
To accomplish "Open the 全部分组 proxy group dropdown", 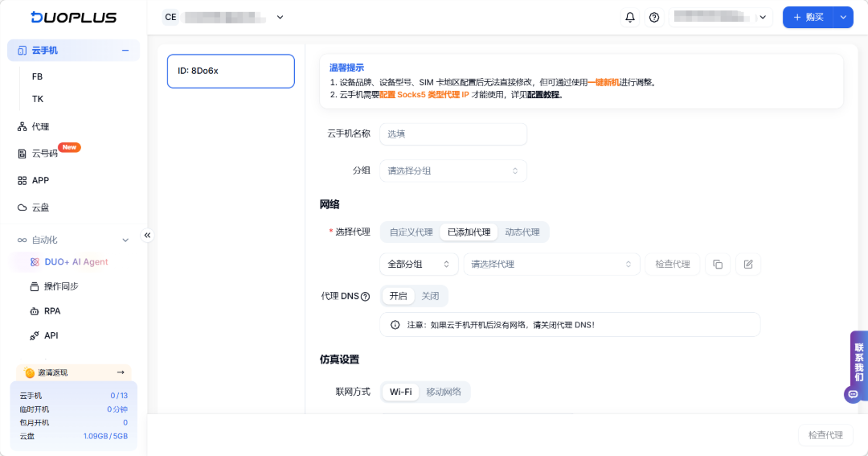I will (x=419, y=265).
